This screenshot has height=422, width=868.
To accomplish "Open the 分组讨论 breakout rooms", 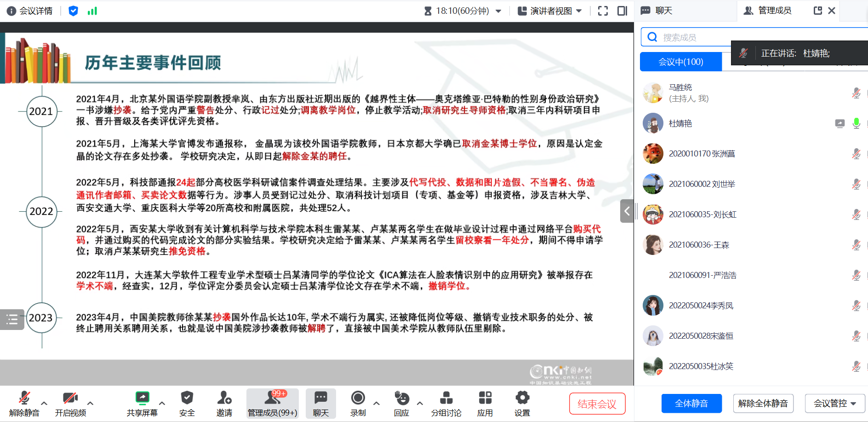I will [x=445, y=403].
